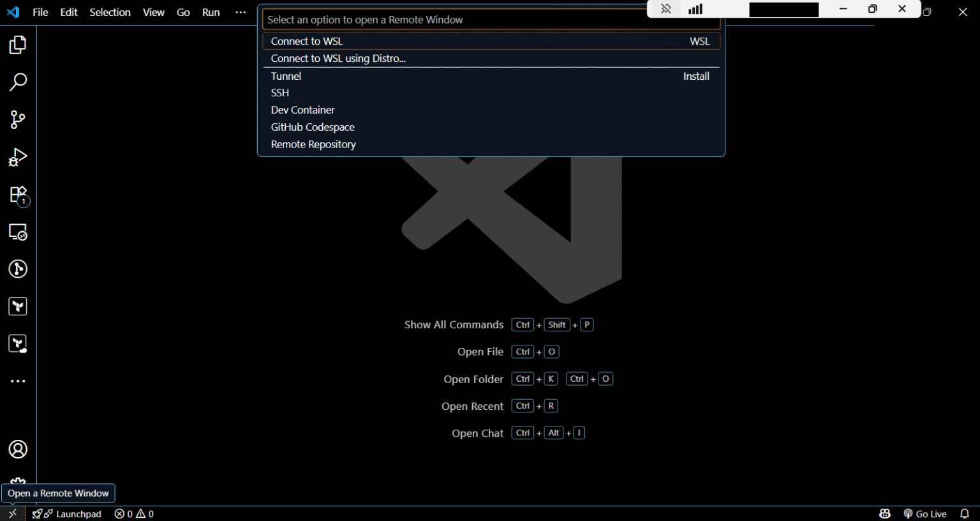Open the Source Control view
The width and height of the screenshot is (980, 521).
pyautogui.click(x=18, y=119)
